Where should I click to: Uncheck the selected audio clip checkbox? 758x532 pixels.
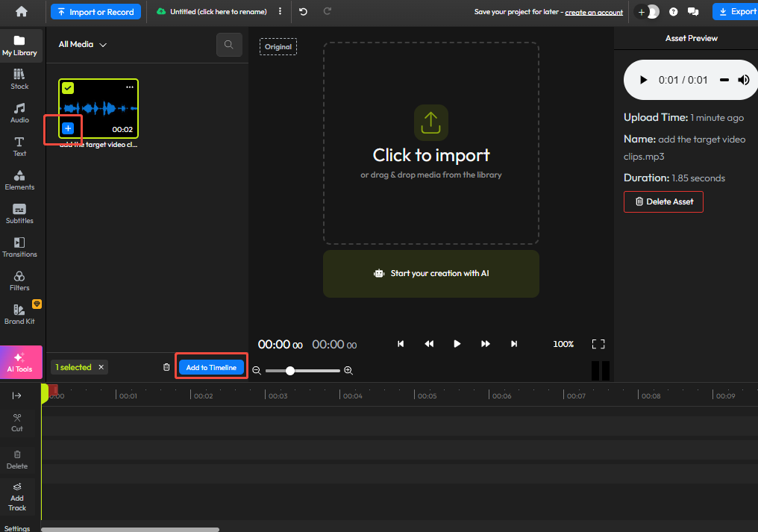[68, 88]
